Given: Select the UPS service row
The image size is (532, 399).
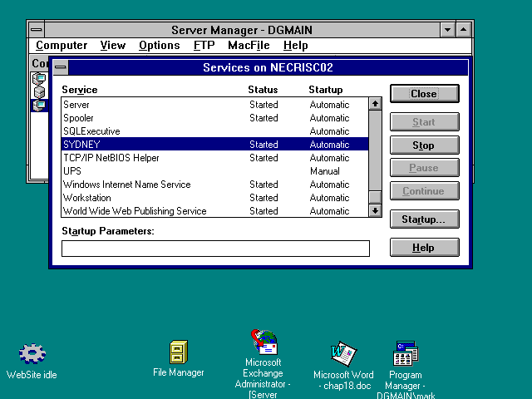Looking at the screenshot, I should [x=214, y=171].
